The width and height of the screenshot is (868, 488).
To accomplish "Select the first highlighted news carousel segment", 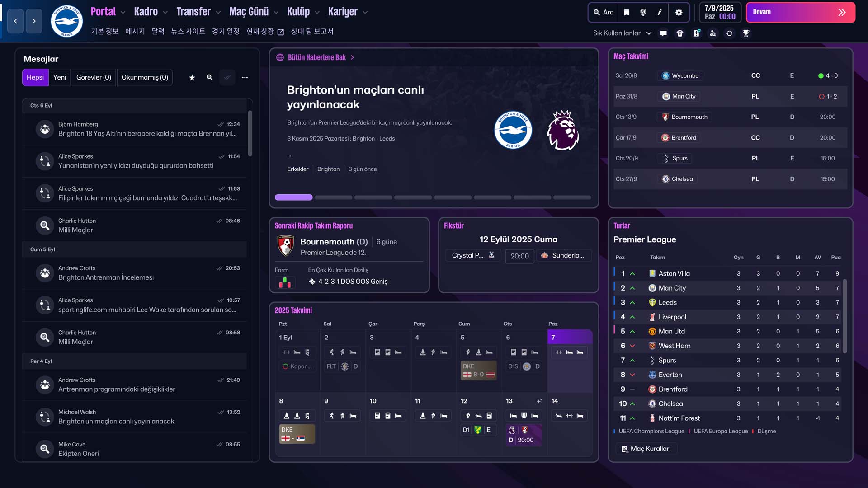I will click(x=293, y=197).
